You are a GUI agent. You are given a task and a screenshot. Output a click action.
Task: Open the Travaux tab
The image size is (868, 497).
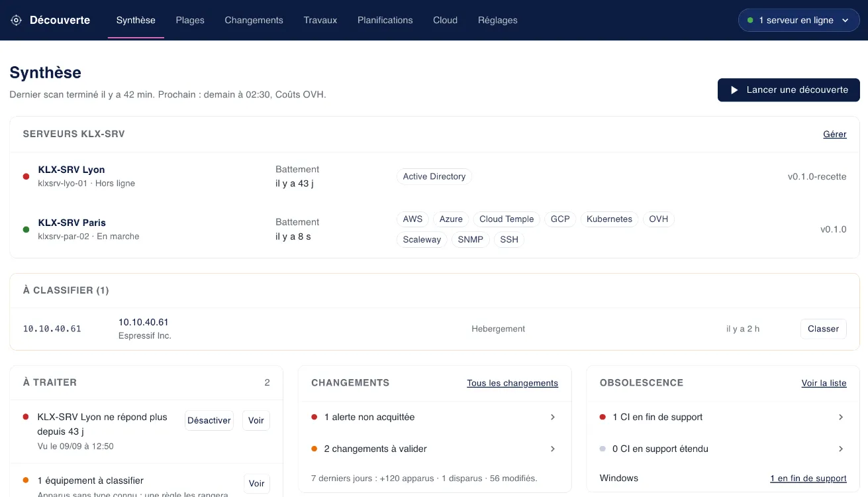coord(320,20)
